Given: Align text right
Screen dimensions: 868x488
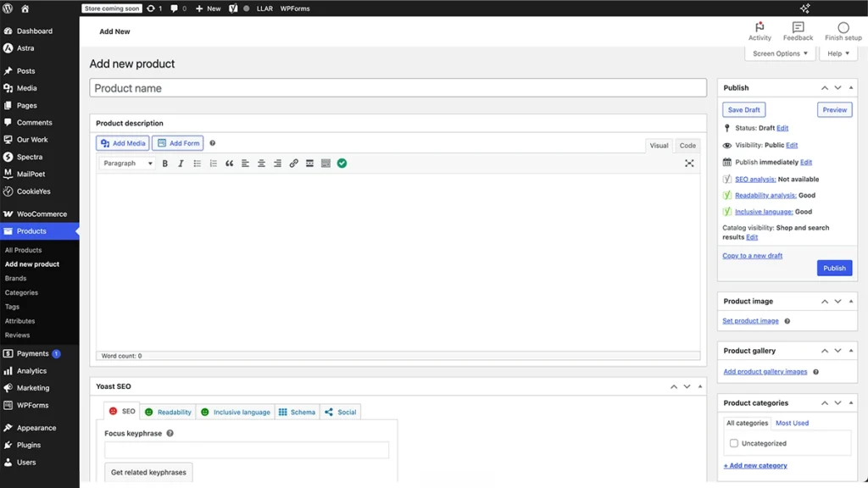Looking at the screenshot, I should click(x=277, y=164).
